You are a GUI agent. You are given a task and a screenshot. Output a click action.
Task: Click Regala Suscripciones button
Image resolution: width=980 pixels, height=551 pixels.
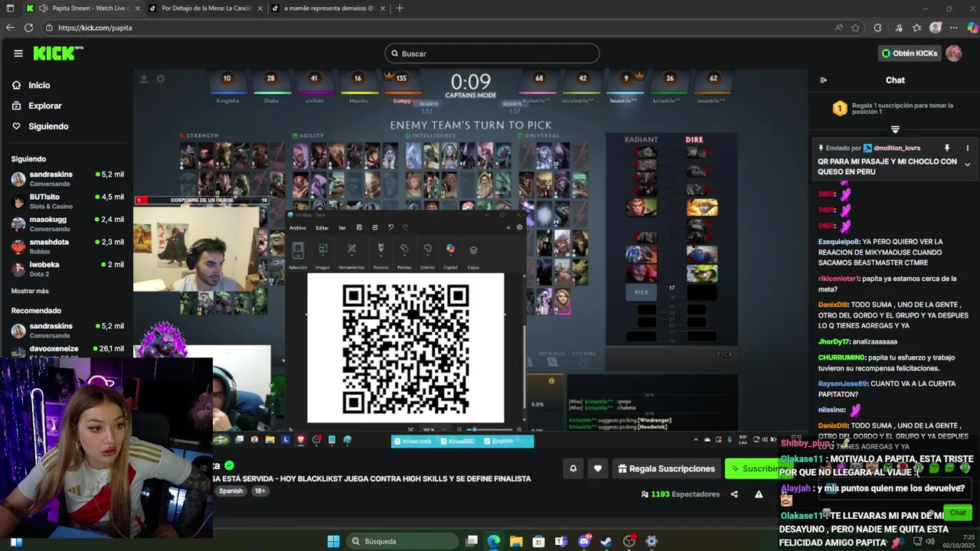tap(666, 468)
